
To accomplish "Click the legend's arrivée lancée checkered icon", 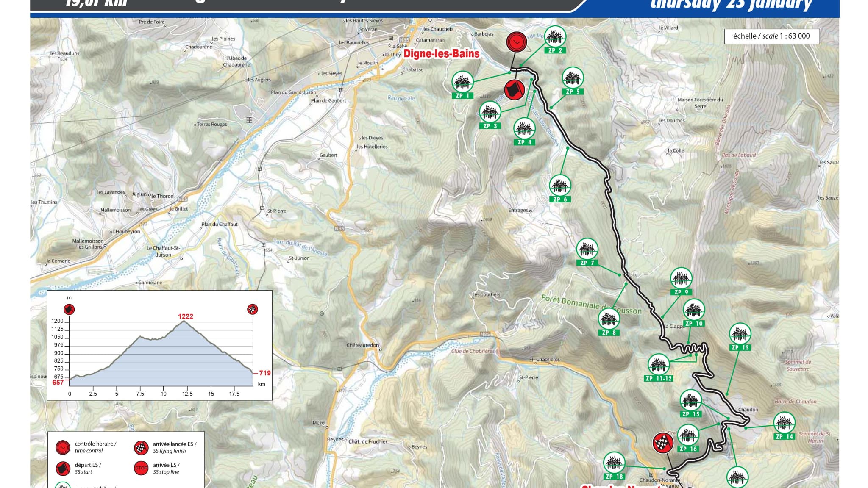I will click(x=141, y=447).
